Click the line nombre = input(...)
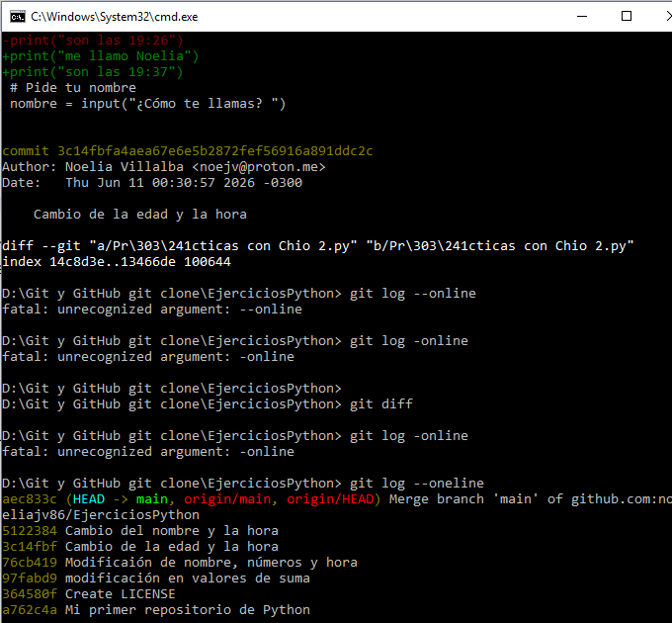672x623 pixels. coord(148,104)
